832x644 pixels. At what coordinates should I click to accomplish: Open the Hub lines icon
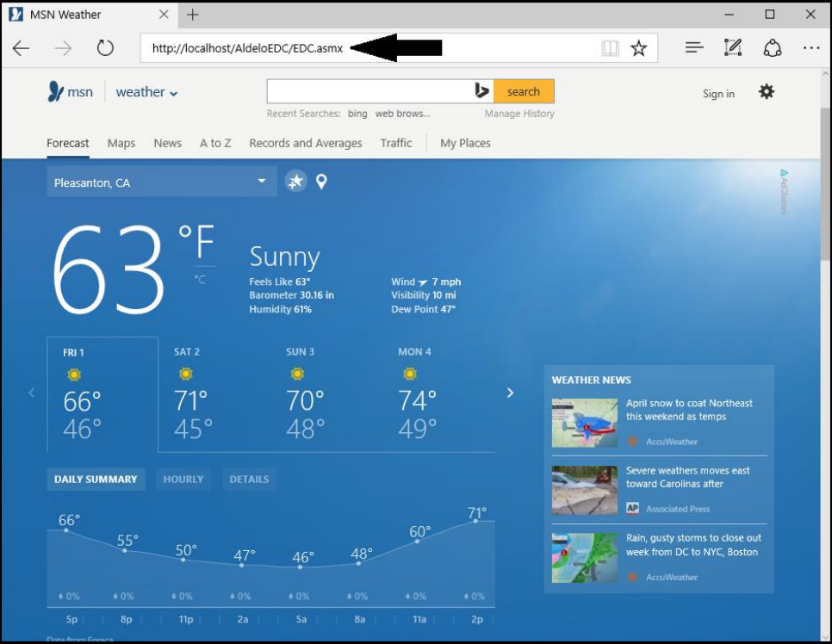(x=694, y=47)
